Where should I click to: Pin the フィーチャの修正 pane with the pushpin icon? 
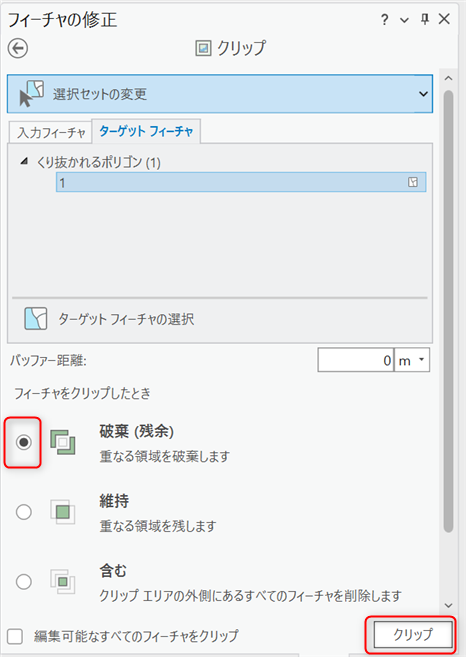point(425,19)
